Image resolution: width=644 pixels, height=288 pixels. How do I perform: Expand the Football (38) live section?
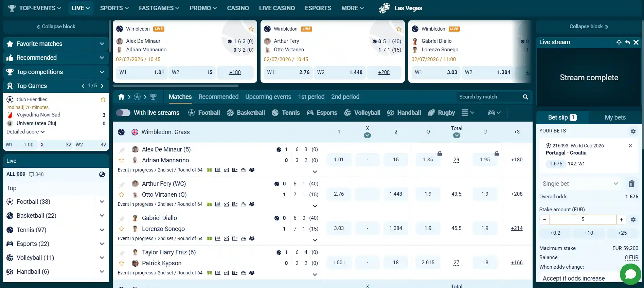pos(102,202)
